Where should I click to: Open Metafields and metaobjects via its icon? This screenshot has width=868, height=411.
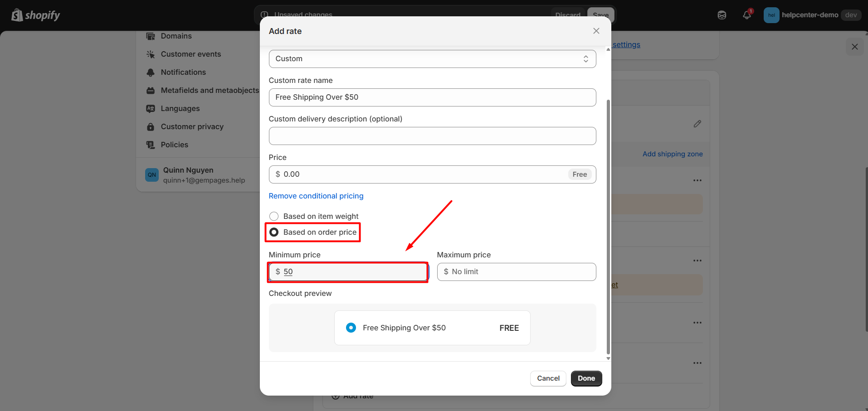[151, 90]
